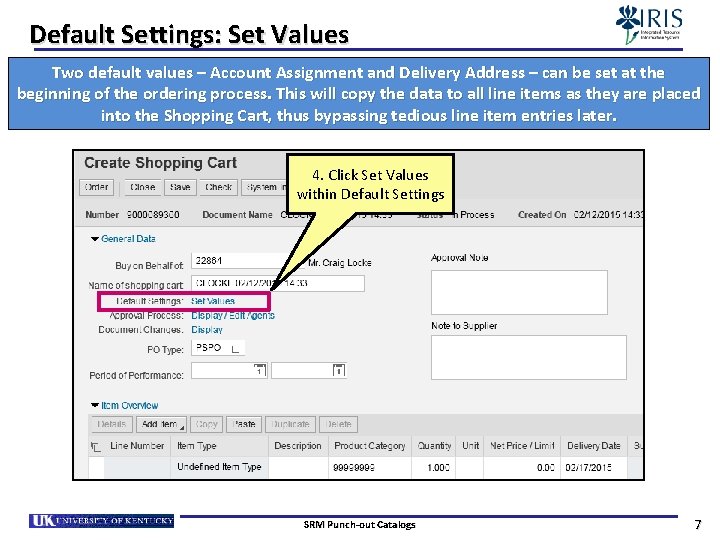720x540 pixels.
Task: Click the Net Price / Limit header
Action: 522,446
